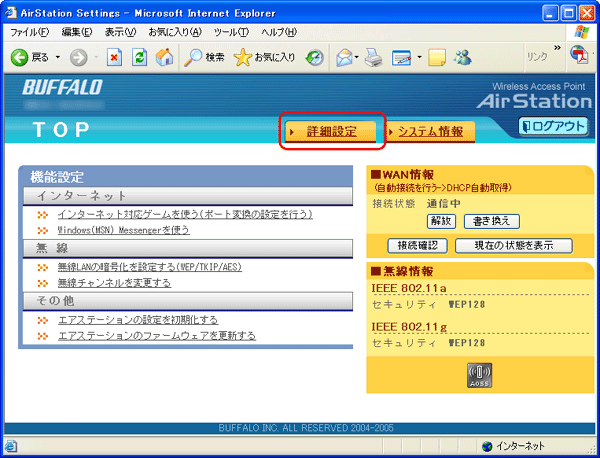Open エアステーションの設定を初期化する link
This screenshot has height=458, width=600.
tap(138, 320)
